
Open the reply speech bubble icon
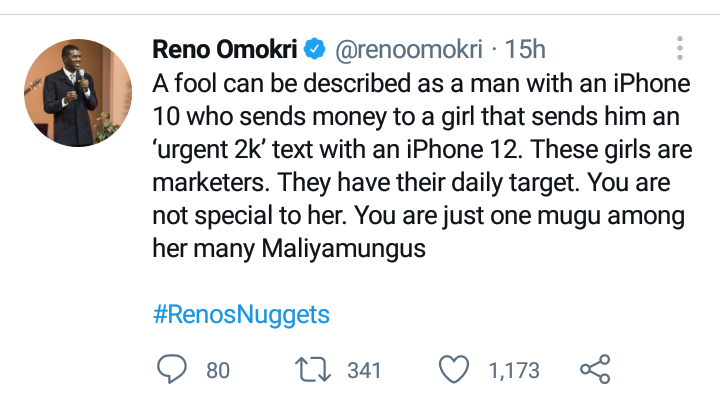(x=173, y=370)
